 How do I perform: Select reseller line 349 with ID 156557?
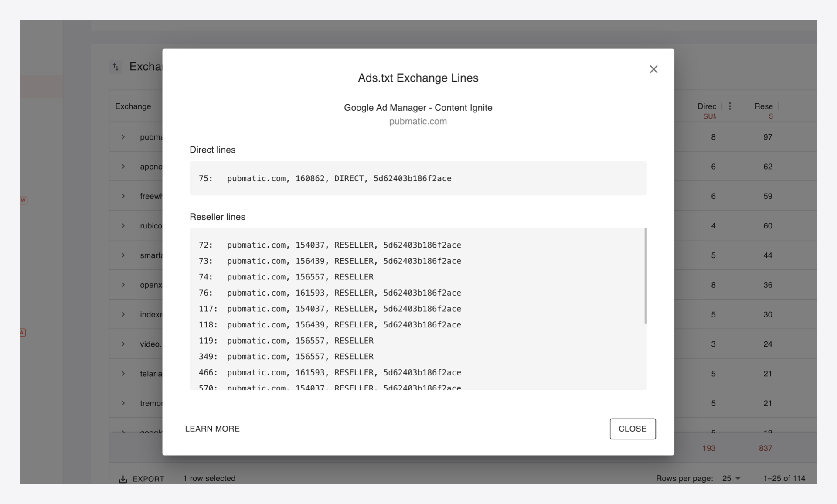(x=286, y=356)
